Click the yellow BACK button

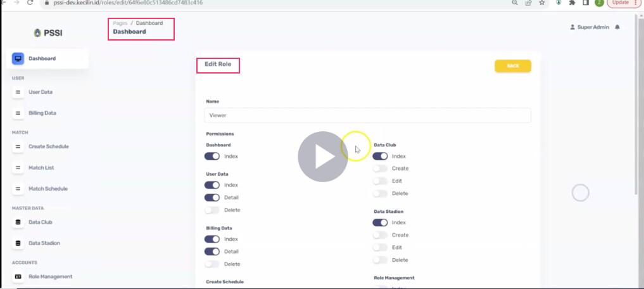click(x=512, y=66)
